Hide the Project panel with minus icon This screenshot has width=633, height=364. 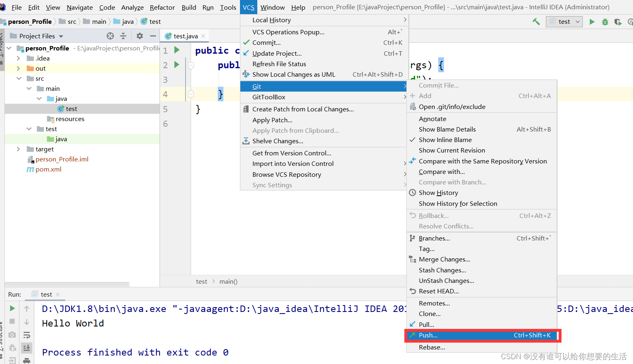153,36
